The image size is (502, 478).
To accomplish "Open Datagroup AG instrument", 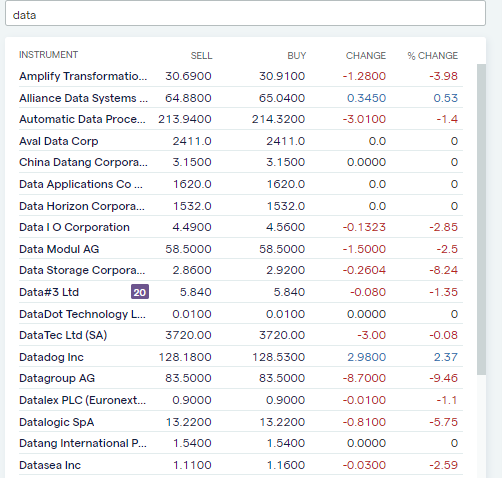I will (x=57, y=378).
